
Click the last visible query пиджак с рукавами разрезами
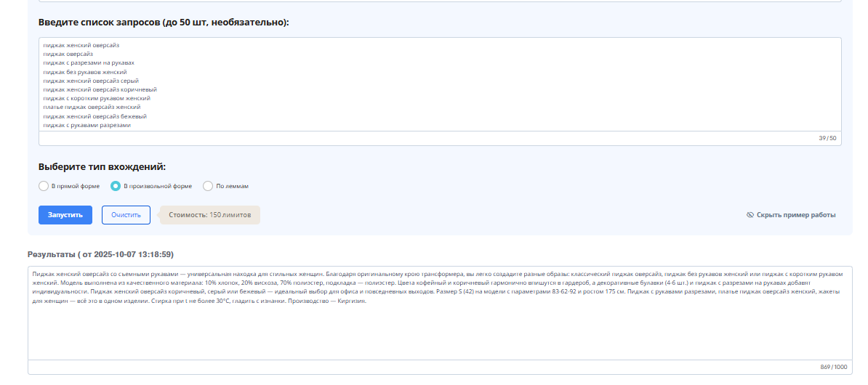click(x=87, y=125)
